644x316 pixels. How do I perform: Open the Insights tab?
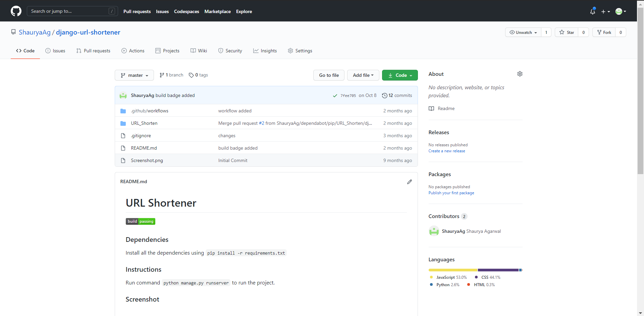point(265,51)
